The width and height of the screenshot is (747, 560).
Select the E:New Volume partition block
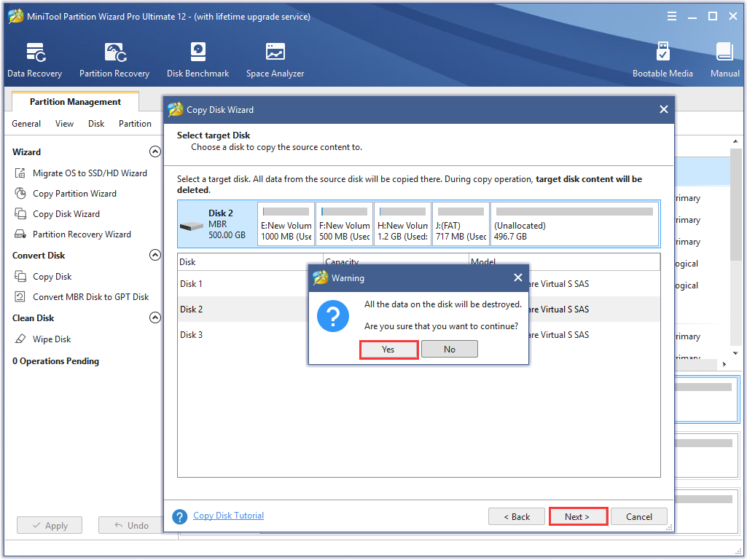click(286, 224)
